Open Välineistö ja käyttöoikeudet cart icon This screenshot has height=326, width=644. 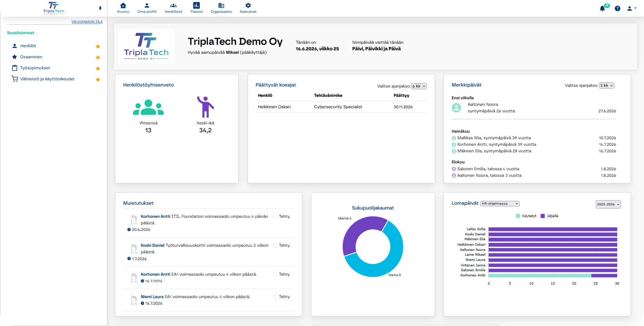coord(15,79)
